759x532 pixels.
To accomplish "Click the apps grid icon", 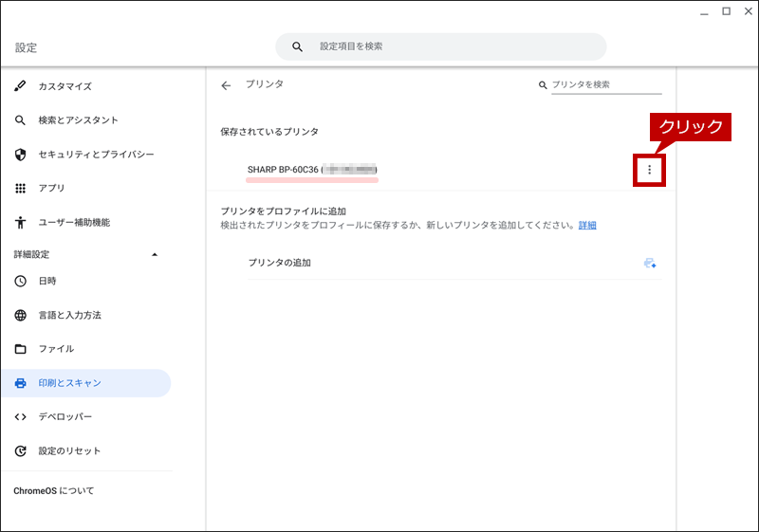I will click(20, 188).
